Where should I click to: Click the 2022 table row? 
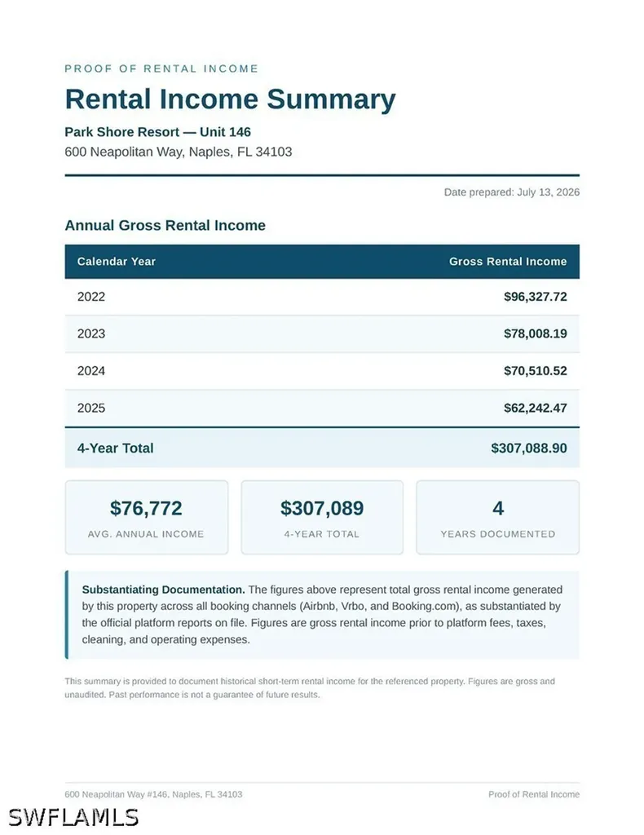322,297
